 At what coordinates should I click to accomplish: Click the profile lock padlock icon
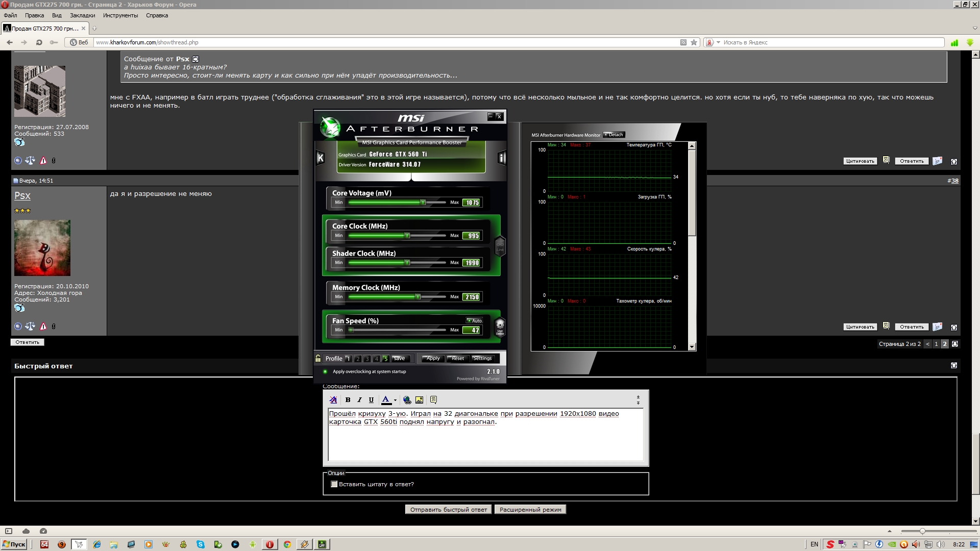318,358
